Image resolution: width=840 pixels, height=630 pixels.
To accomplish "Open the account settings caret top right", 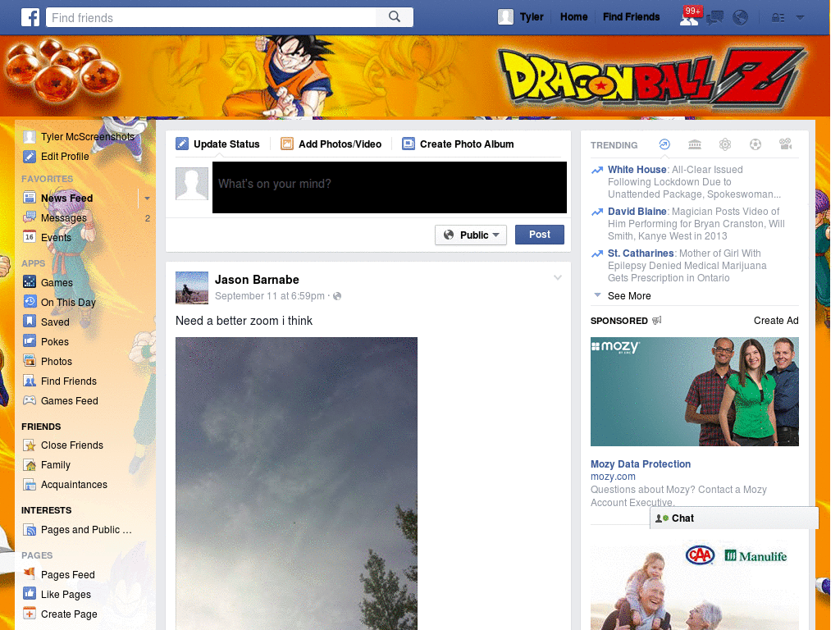I will [x=800, y=17].
